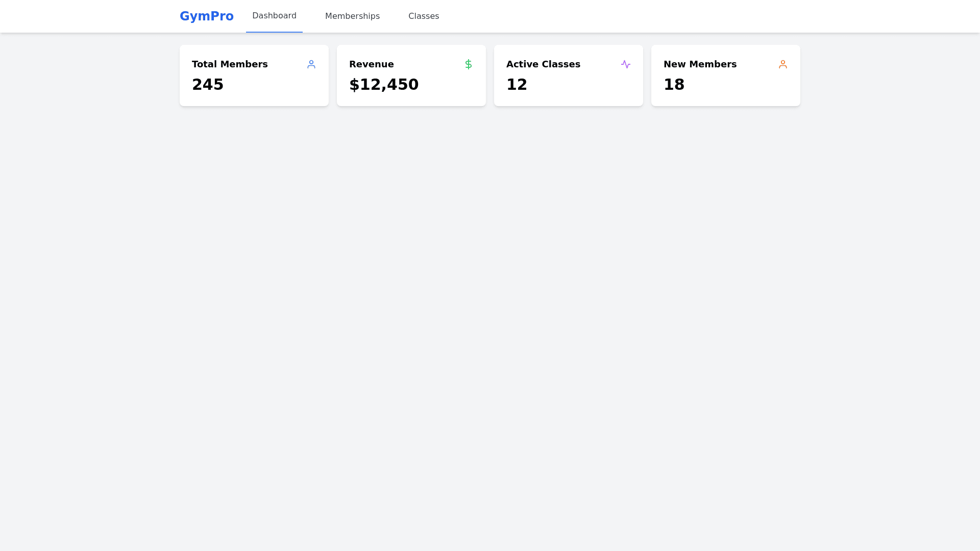Click the purple activity pulse icon
Viewport: 980px width, 551px height.
point(626,64)
